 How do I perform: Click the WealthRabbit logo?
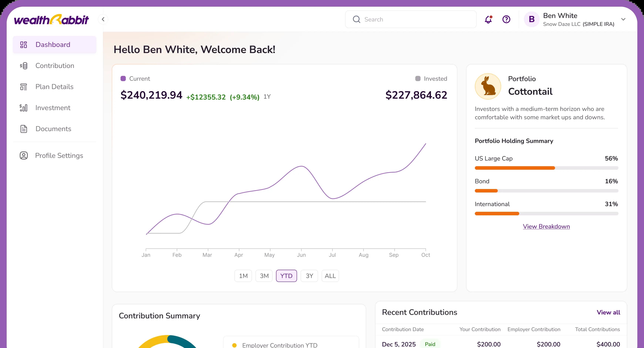click(51, 19)
